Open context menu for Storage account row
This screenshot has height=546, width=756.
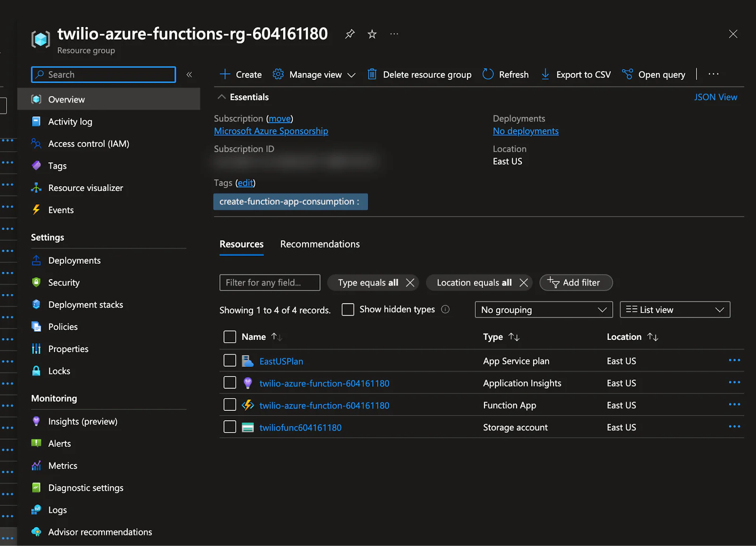tap(734, 427)
